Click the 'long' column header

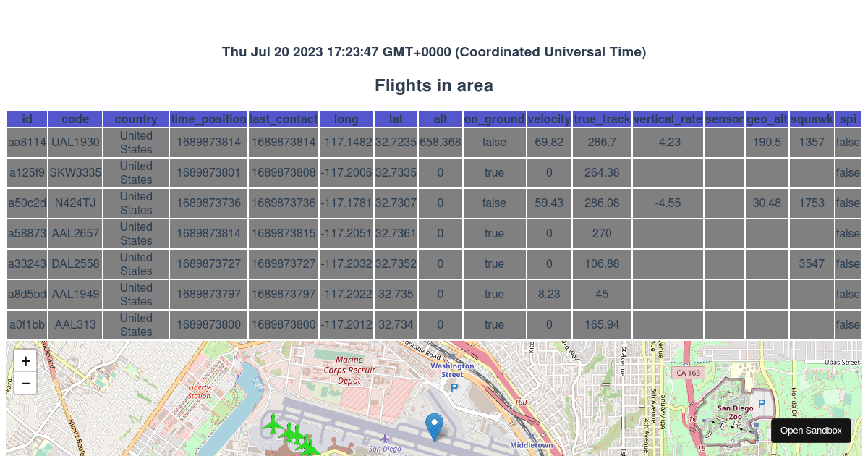[x=346, y=119]
